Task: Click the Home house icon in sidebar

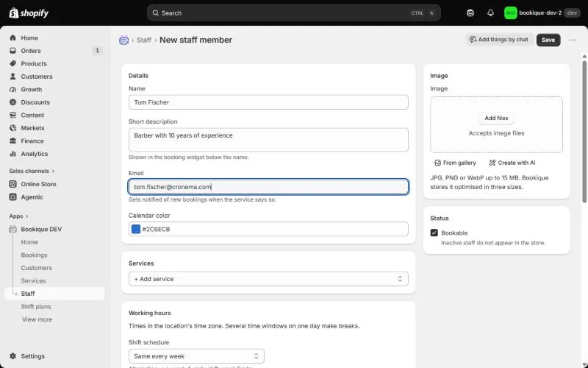Action: (x=13, y=38)
